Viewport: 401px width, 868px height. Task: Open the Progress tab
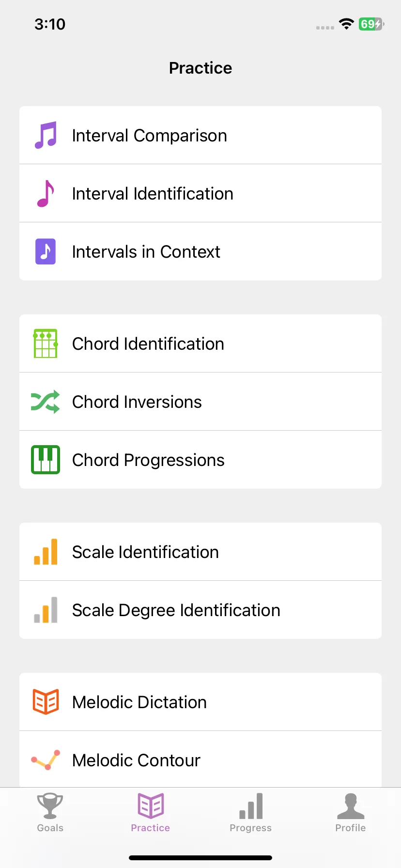[x=250, y=813]
